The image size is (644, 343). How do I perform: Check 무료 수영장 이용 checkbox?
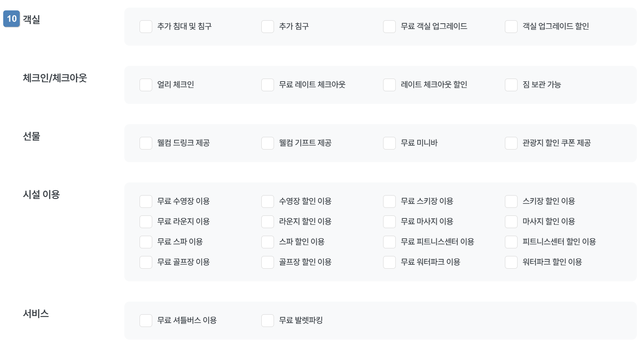click(x=146, y=201)
